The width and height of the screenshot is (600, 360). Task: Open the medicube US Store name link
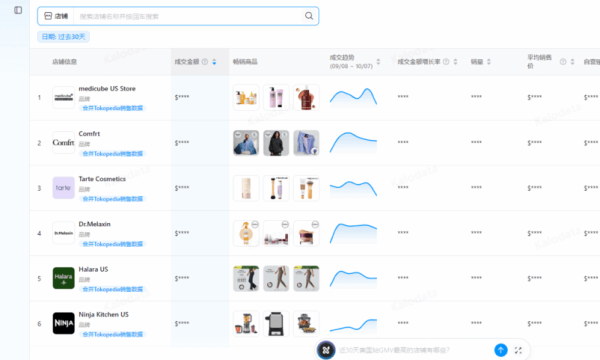(x=107, y=88)
